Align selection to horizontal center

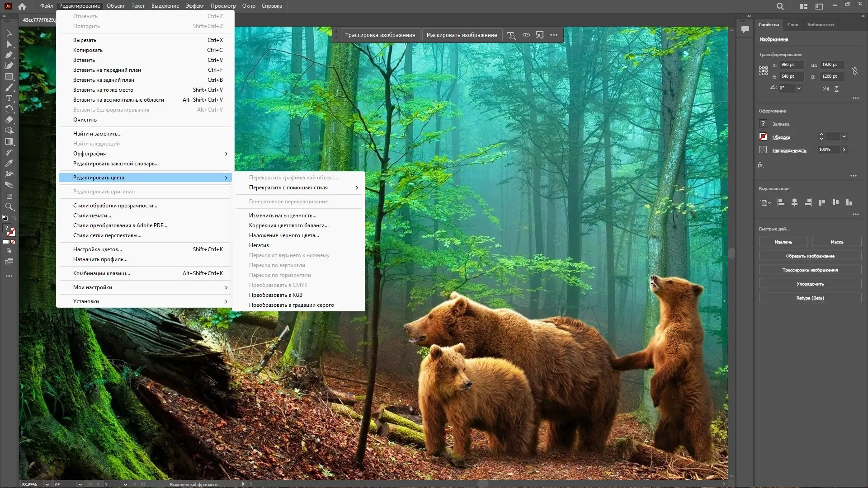[794, 202]
